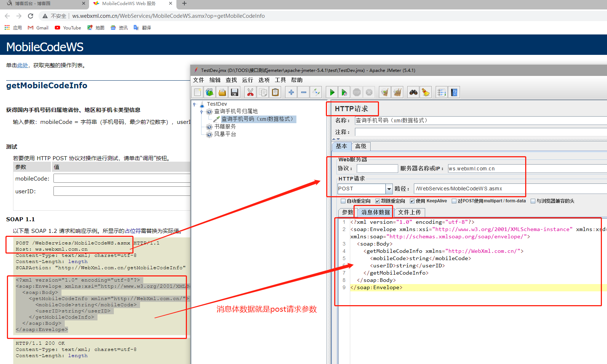The width and height of the screenshot is (607, 364).
Task: Open the Templates icon in JMeter toolbar
Action: pyautogui.click(x=210, y=92)
